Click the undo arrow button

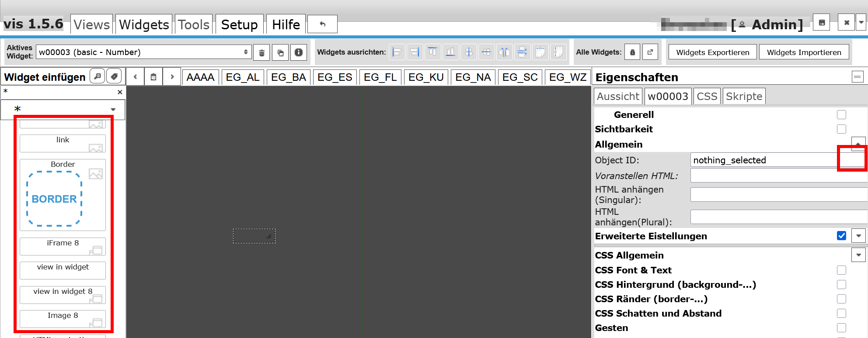pyautogui.click(x=322, y=24)
